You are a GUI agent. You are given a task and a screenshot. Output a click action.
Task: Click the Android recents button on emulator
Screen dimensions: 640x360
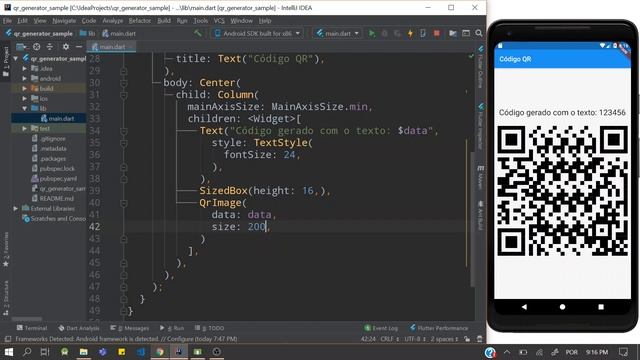(x=601, y=307)
